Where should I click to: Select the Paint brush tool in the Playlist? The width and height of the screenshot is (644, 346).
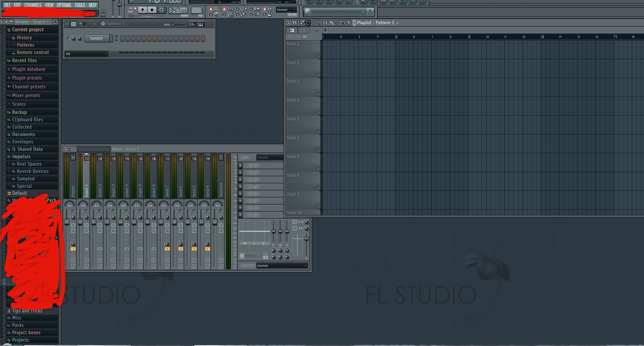pos(308,23)
